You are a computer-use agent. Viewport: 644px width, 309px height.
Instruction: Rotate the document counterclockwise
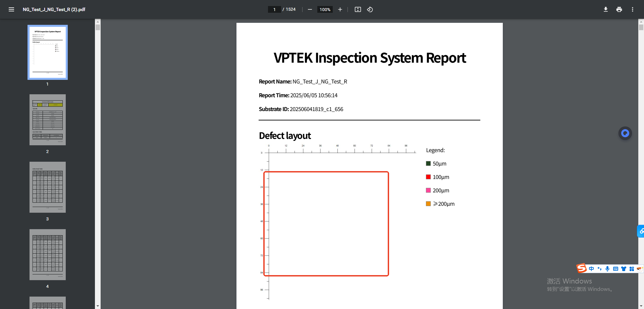[x=370, y=9]
